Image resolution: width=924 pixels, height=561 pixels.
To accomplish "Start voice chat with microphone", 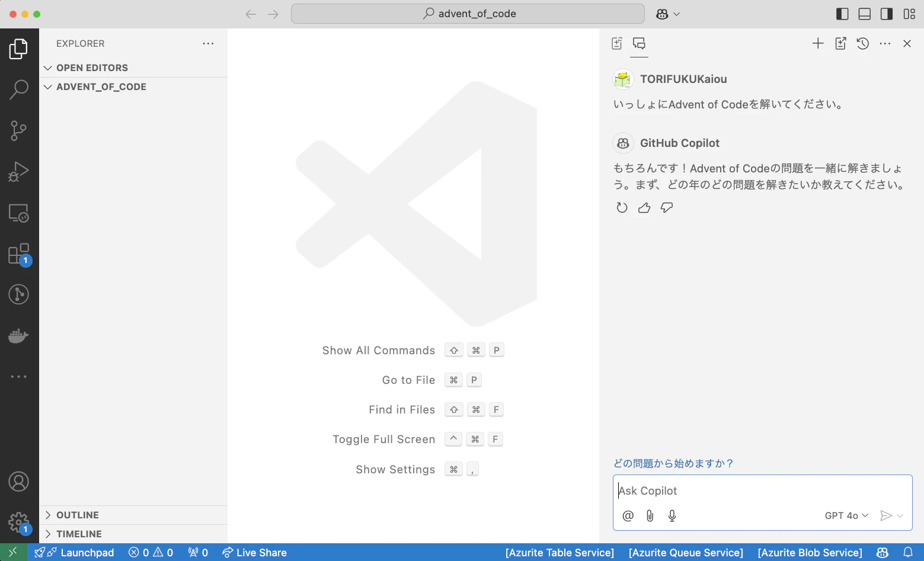I will [x=672, y=515].
